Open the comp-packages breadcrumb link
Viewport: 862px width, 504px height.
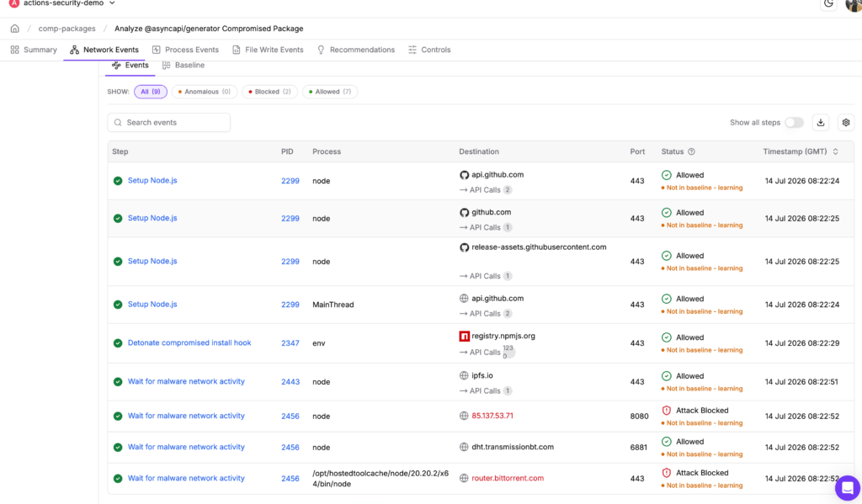coord(67,29)
